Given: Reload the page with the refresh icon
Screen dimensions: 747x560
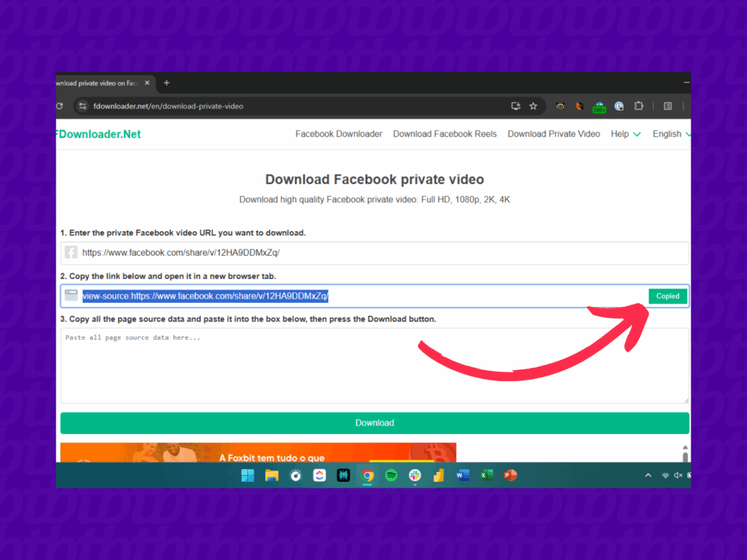Looking at the screenshot, I should pyautogui.click(x=60, y=106).
